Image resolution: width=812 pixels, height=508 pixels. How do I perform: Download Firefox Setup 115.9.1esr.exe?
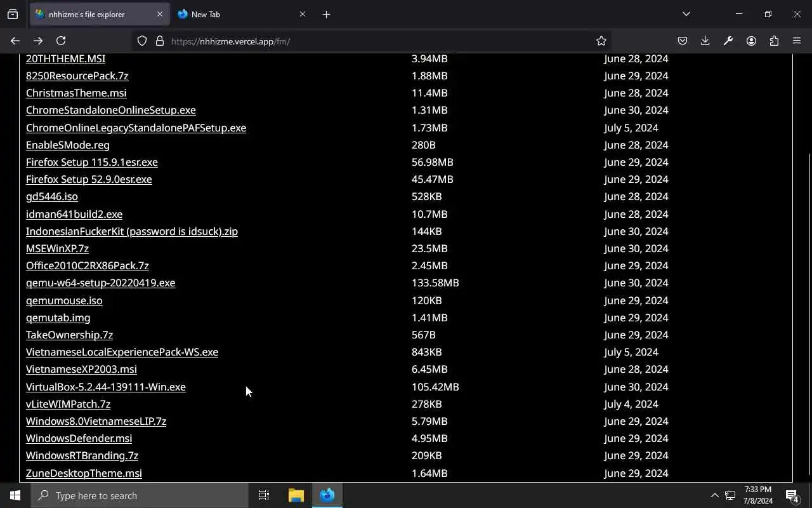[x=91, y=162]
